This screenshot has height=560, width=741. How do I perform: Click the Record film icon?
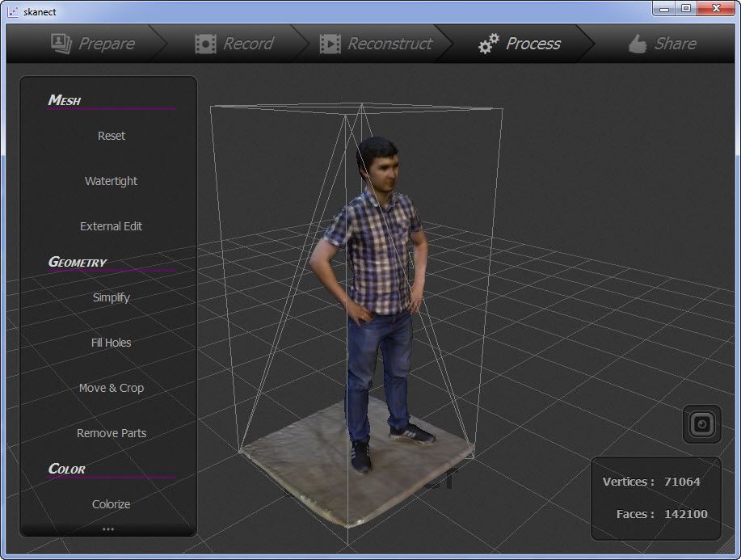pyautogui.click(x=205, y=44)
